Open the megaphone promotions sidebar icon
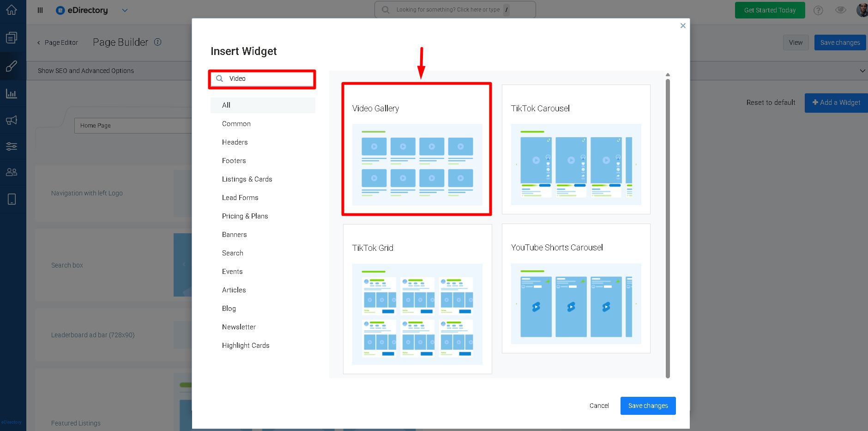The height and width of the screenshot is (431, 868). [x=12, y=120]
